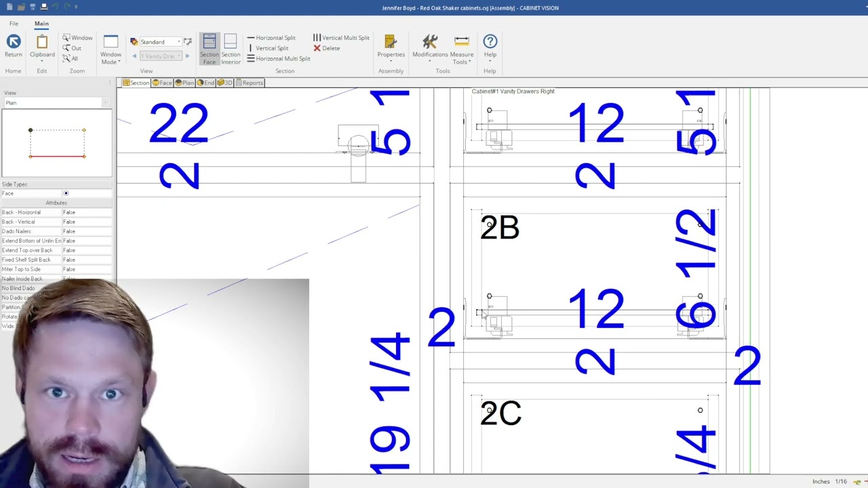The image size is (868, 488).
Task: Select the 2B drawer opening label
Action: pyautogui.click(x=500, y=228)
